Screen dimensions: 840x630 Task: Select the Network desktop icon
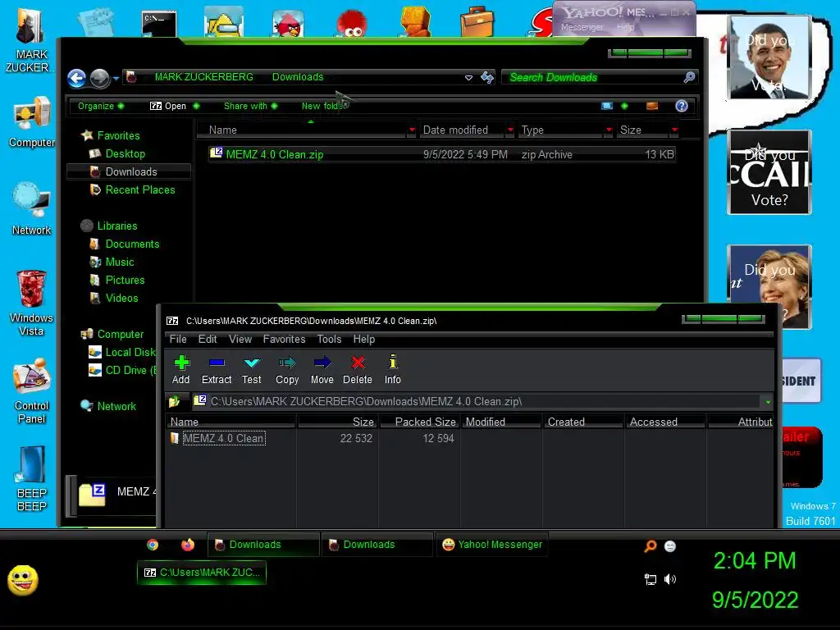(x=32, y=209)
